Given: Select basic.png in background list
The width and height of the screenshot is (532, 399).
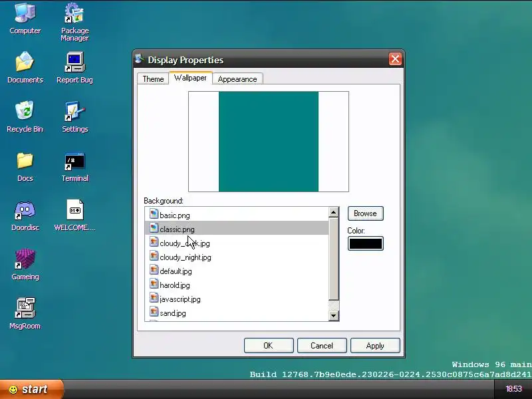Looking at the screenshot, I should 237,215.
